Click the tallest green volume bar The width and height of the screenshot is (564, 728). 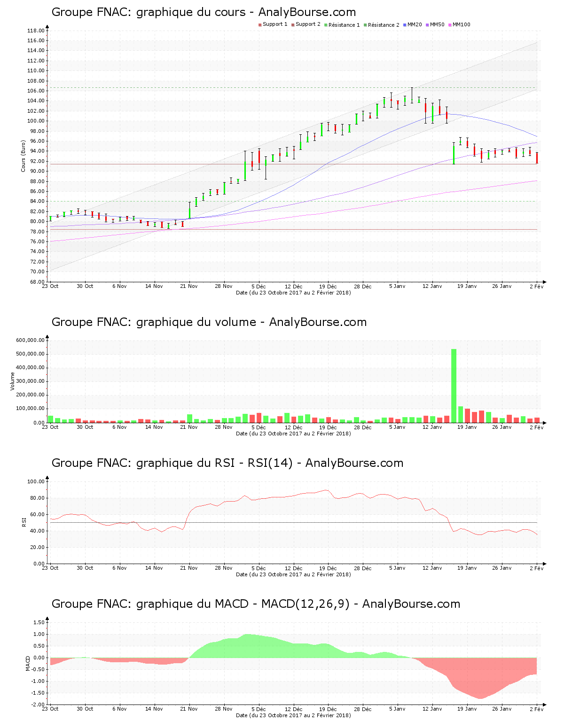click(x=454, y=386)
